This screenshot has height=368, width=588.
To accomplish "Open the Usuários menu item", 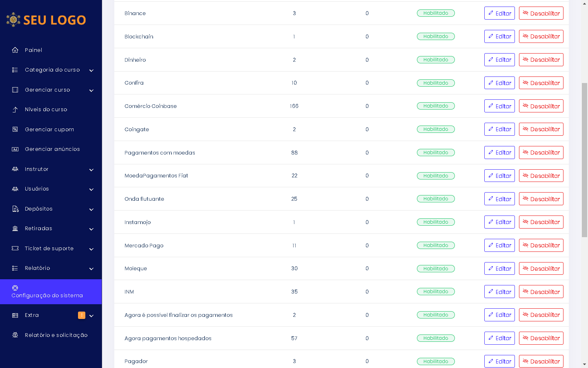I will [37, 189].
